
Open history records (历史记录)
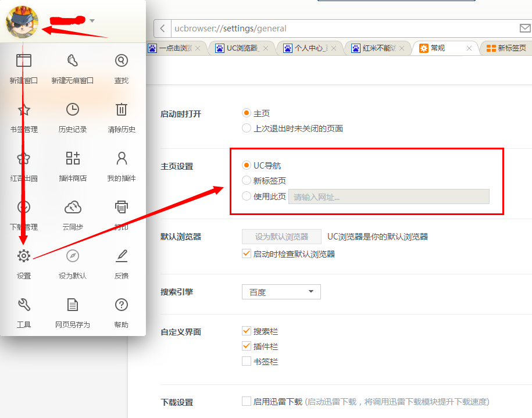(x=73, y=118)
